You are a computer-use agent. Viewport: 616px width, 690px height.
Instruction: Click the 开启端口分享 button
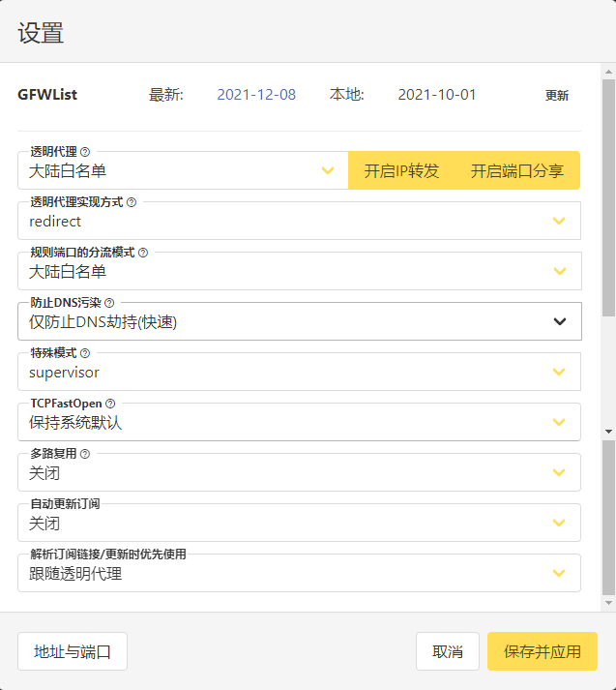(x=517, y=170)
